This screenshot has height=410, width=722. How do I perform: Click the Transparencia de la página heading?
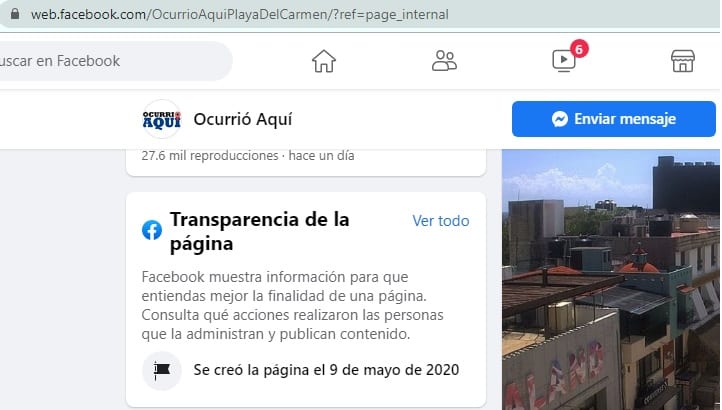[x=259, y=231]
